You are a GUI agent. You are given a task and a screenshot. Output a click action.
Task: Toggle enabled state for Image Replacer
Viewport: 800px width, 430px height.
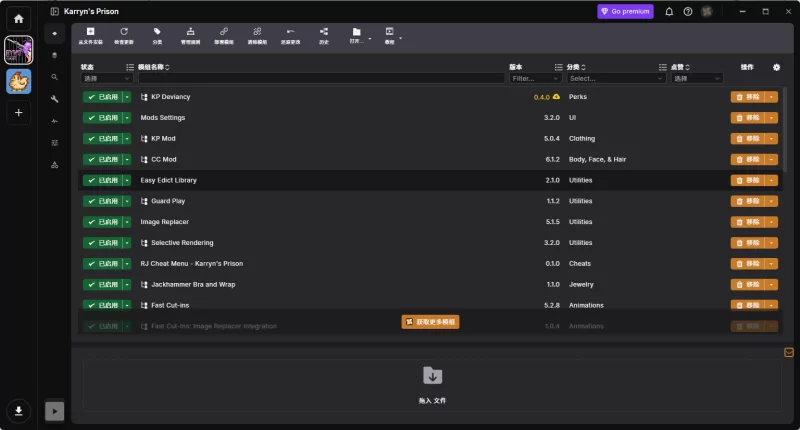103,222
